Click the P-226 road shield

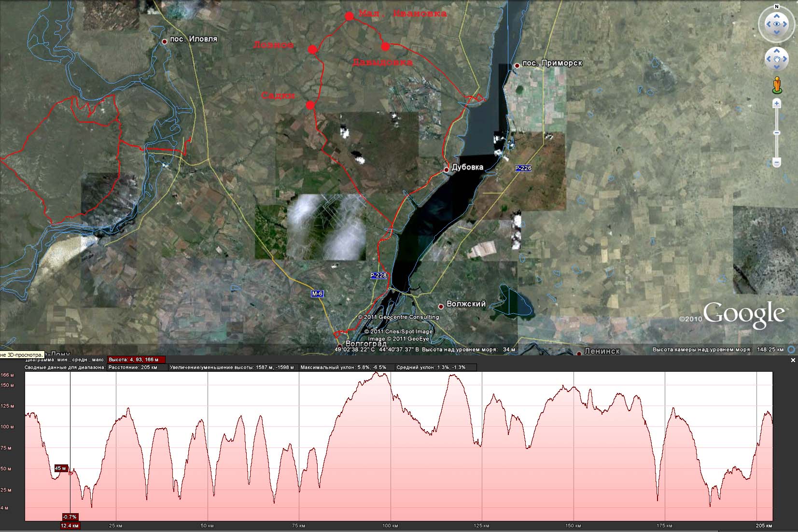pyautogui.click(x=523, y=168)
